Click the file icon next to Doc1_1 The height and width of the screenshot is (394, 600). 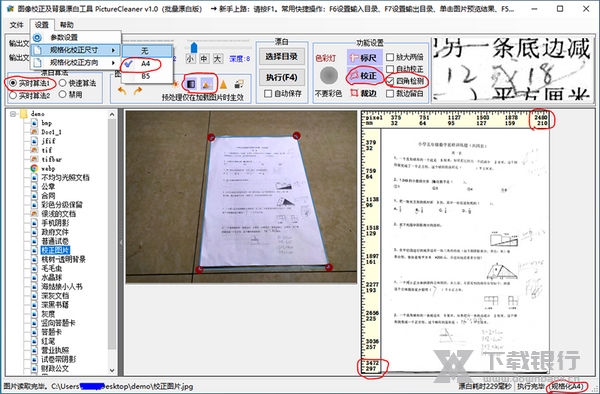click(x=34, y=132)
